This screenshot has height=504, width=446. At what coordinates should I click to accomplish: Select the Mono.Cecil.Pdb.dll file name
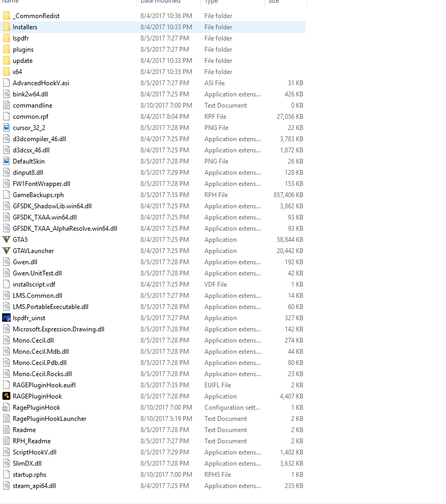39,363
